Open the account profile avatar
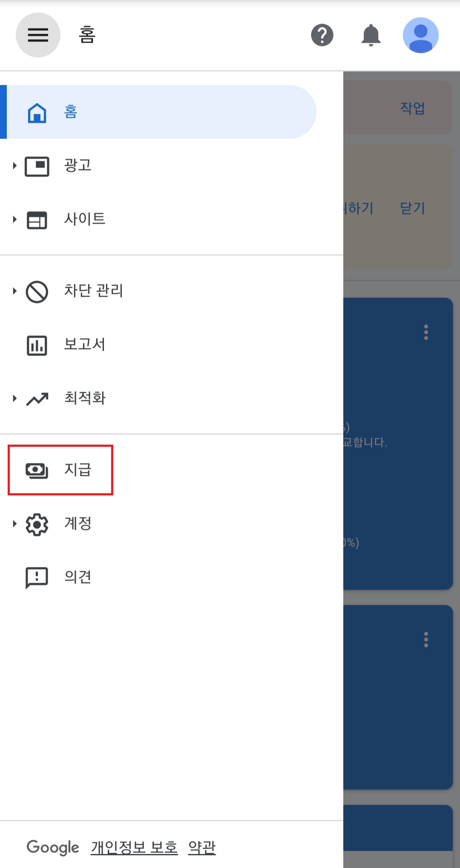This screenshot has width=460, height=868. pyautogui.click(x=421, y=35)
